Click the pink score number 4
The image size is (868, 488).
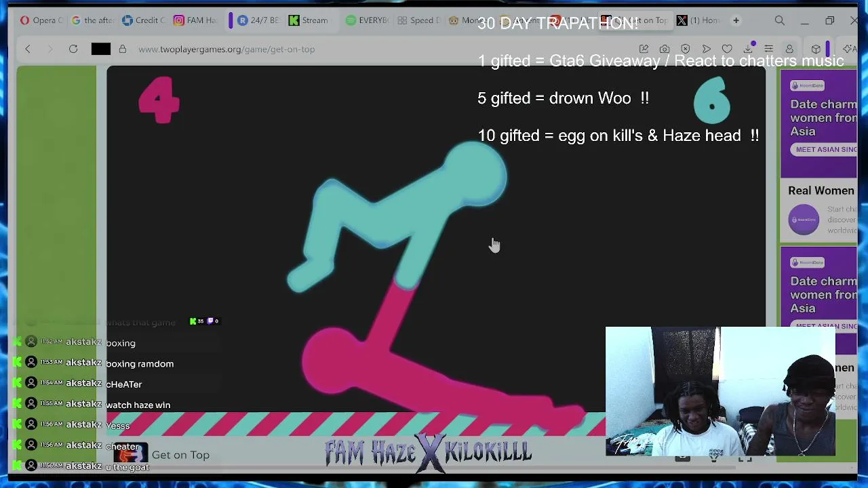coord(159,100)
